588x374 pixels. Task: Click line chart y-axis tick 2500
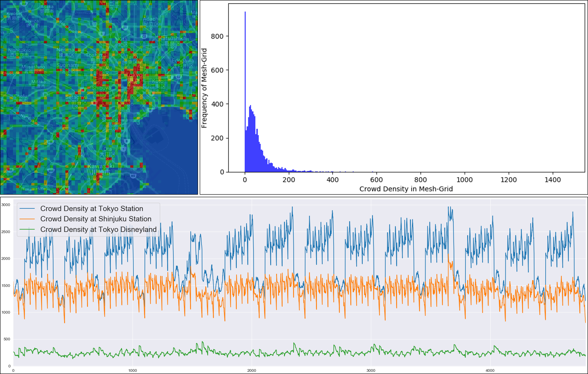[6, 232]
